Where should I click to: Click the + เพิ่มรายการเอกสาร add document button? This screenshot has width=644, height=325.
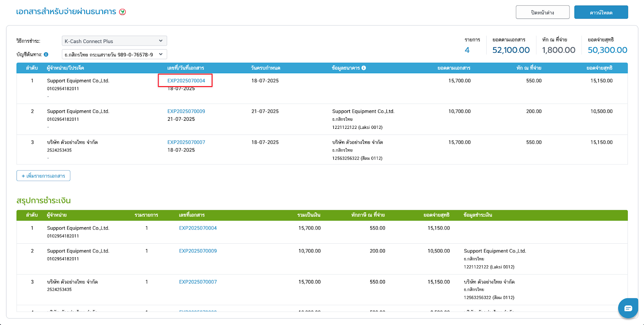click(x=43, y=176)
